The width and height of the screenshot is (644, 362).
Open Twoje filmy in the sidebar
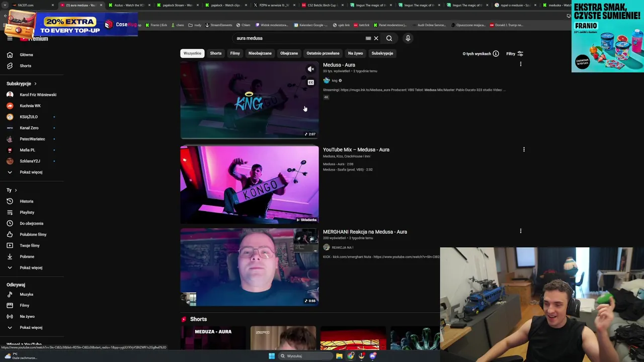pos(29,245)
